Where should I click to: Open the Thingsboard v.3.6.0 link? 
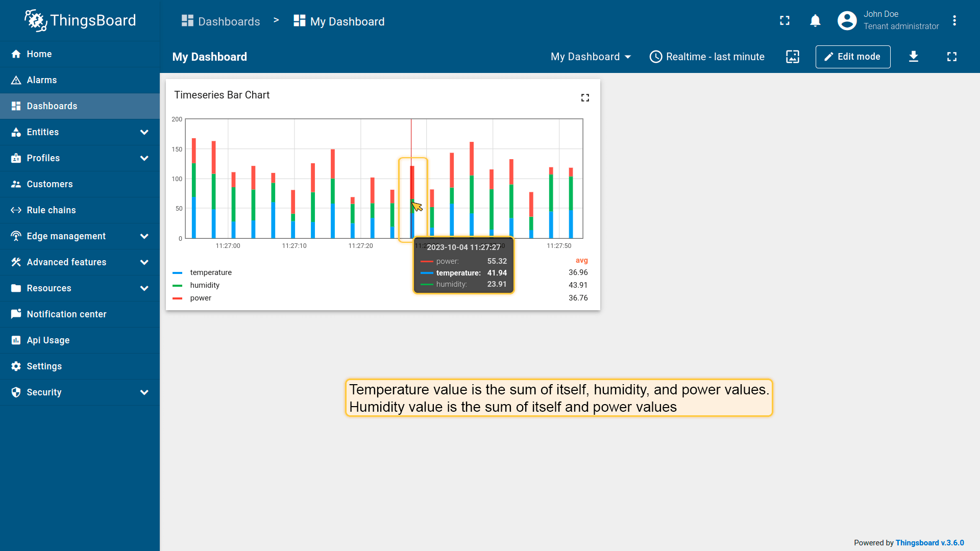(929, 543)
